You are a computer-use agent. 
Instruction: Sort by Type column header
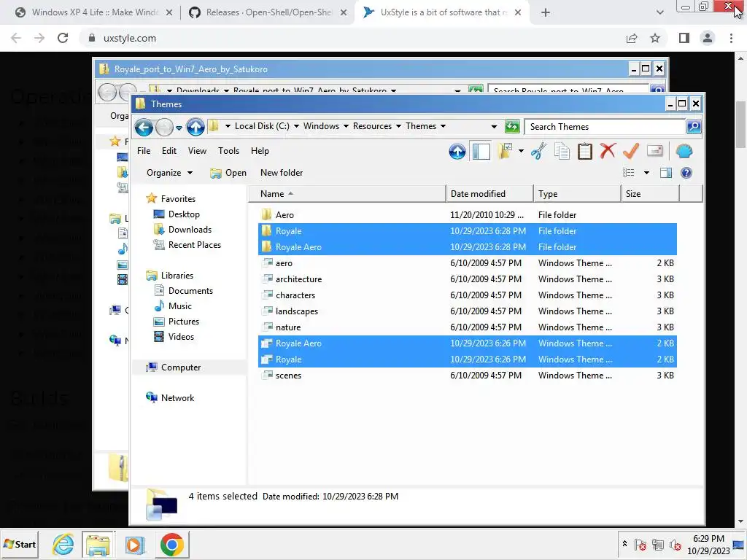(x=577, y=194)
